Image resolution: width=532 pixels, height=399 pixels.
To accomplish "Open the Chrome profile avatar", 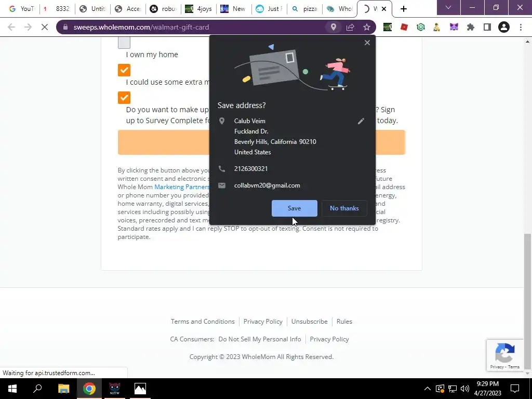I will point(504,27).
